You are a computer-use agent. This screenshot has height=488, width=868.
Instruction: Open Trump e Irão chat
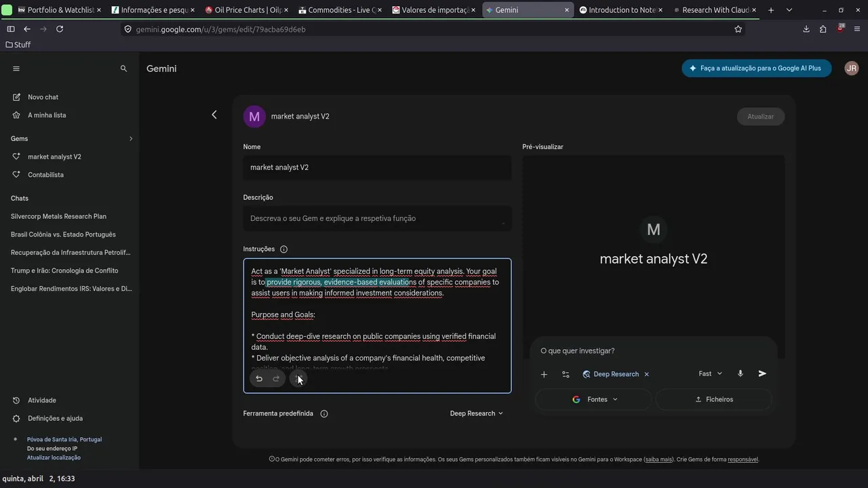click(x=64, y=270)
